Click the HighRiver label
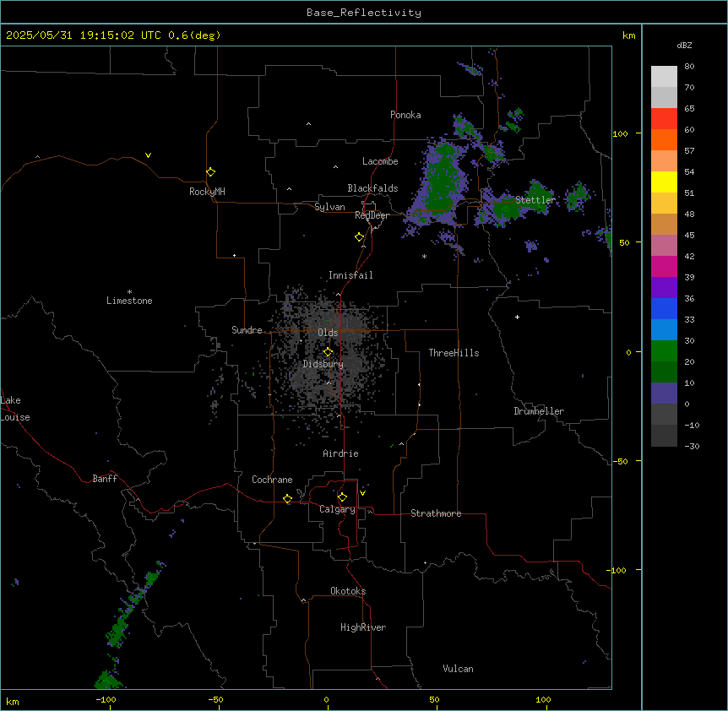 (x=363, y=627)
